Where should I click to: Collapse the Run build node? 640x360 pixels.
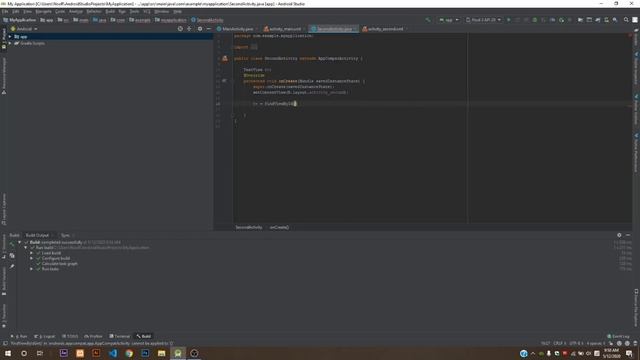pyautogui.click(x=26, y=248)
